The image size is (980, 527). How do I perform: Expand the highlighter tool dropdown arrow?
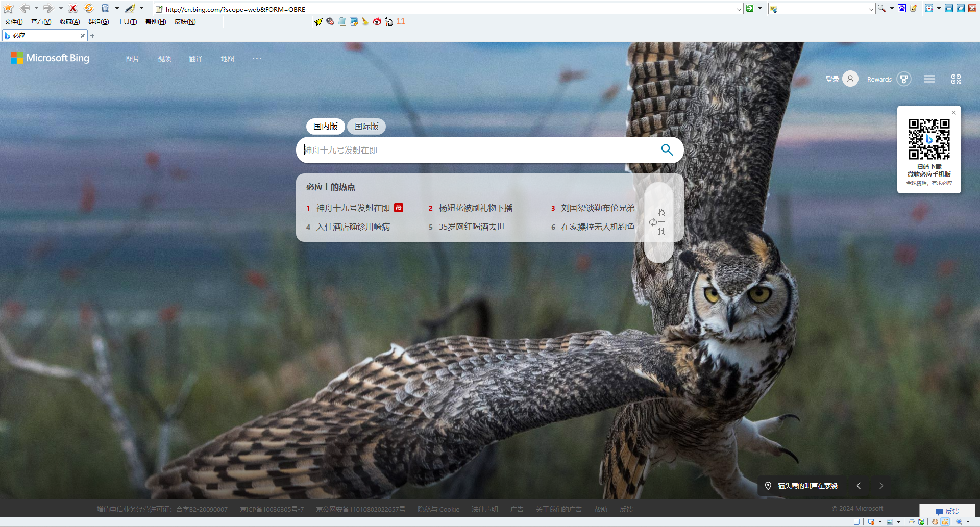(x=142, y=8)
